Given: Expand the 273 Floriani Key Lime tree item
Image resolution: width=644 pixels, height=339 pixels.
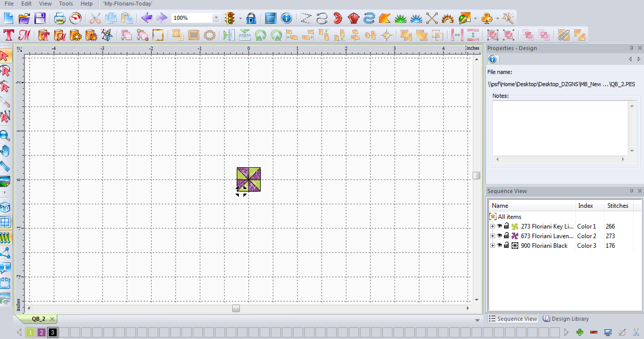Looking at the screenshot, I should (x=492, y=226).
